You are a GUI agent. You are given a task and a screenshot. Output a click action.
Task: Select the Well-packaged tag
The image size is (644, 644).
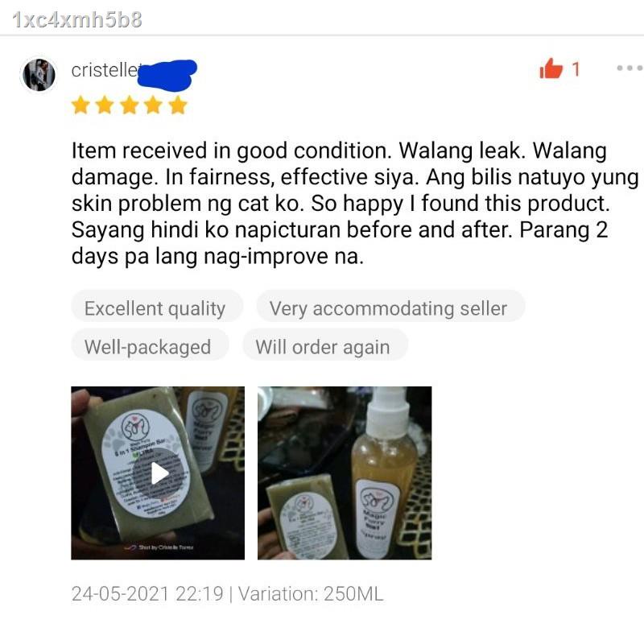coord(150,346)
